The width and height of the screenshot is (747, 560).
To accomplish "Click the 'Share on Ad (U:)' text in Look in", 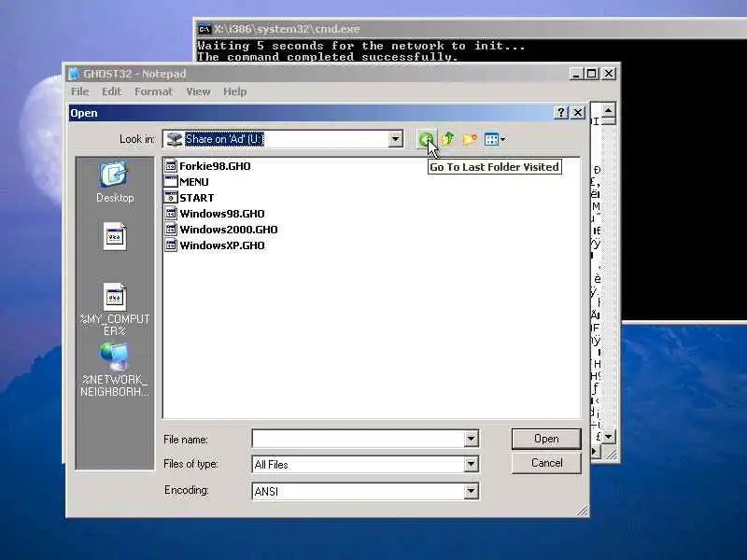I will (x=224, y=139).
